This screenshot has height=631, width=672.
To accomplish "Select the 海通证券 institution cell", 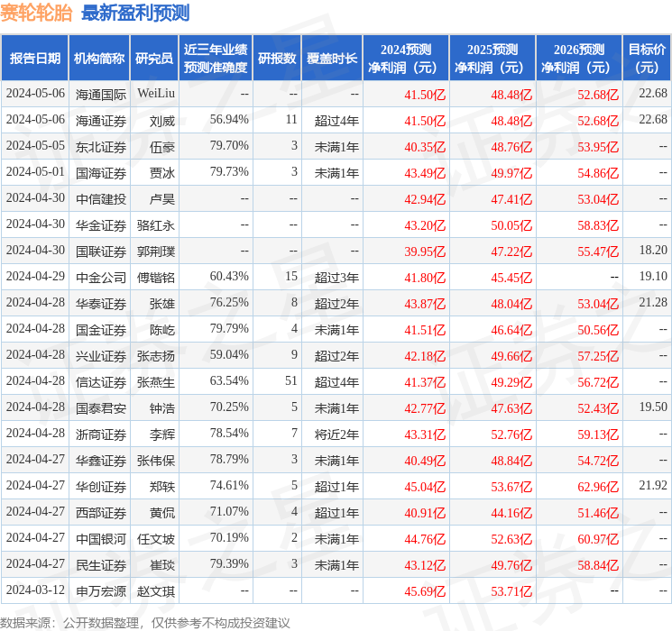I will (x=101, y=121).
